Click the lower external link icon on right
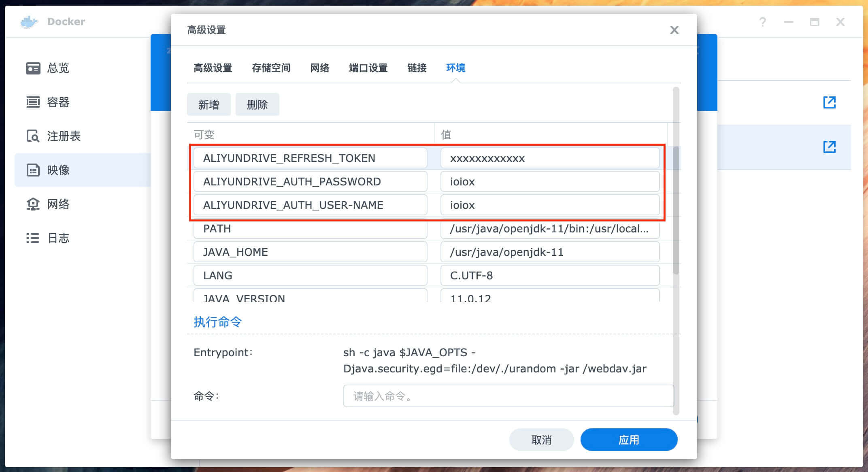 coord(830,147)
